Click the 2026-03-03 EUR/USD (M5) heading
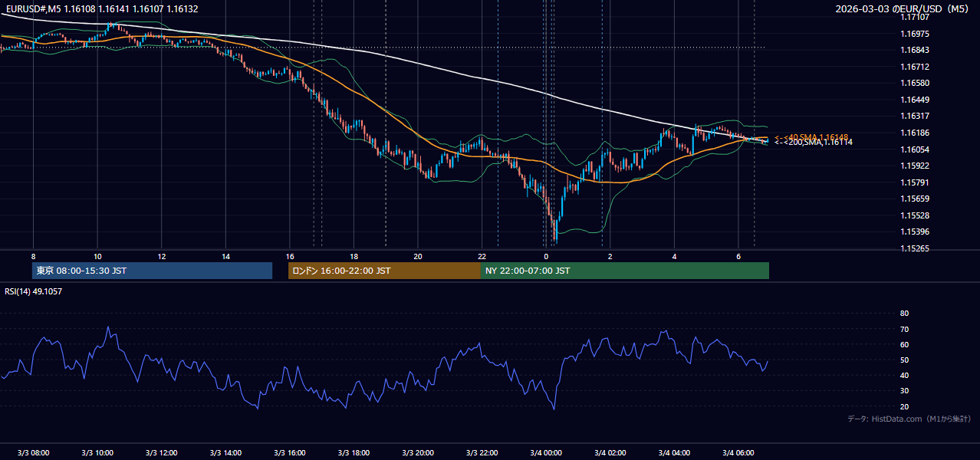This screenshot has width=980, height=460. pos(903,8)
